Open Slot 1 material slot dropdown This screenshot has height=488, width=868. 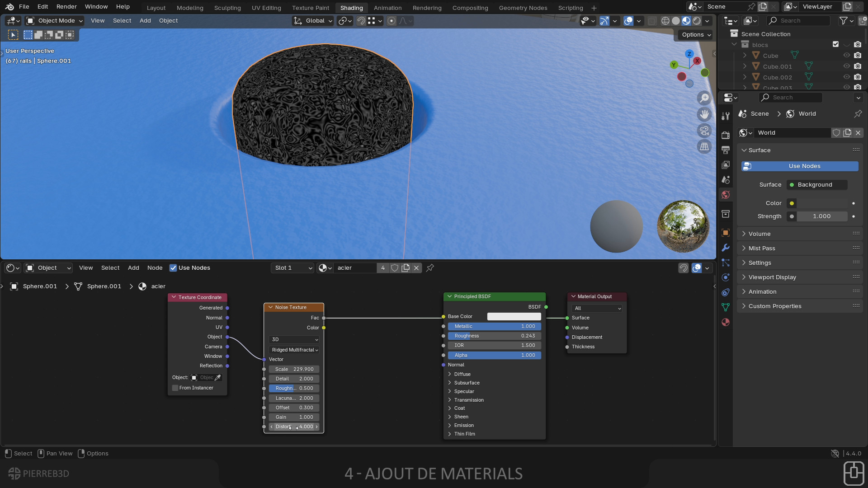point(292,268)
